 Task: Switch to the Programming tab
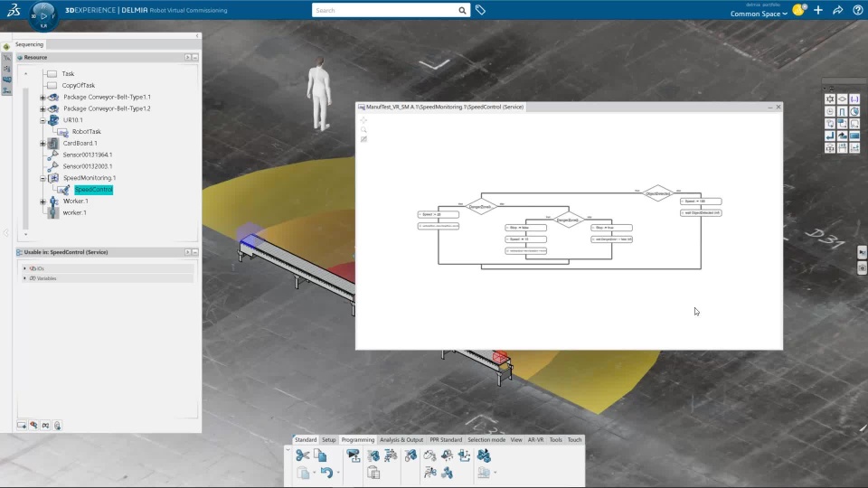pyautogui.click(x=357, y=440)
